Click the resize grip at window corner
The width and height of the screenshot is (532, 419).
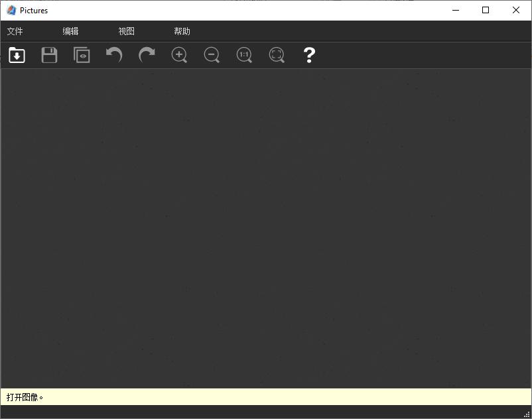coord(527,414)
